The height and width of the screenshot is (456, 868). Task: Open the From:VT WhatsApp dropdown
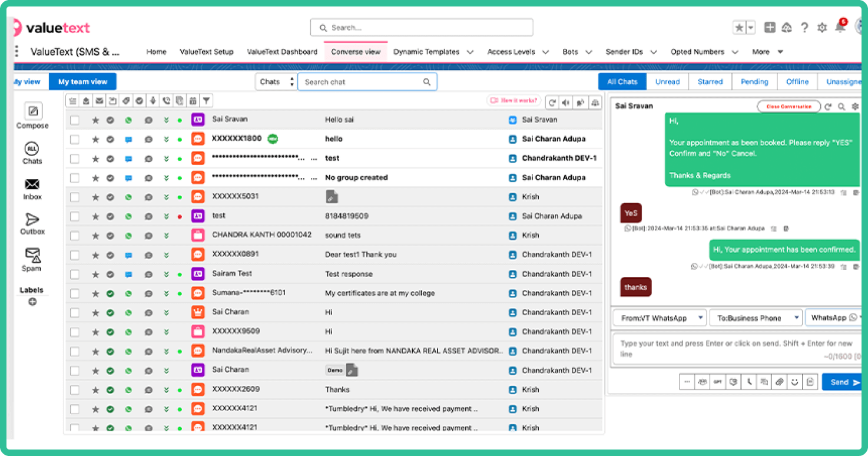(x=660, y=318)
